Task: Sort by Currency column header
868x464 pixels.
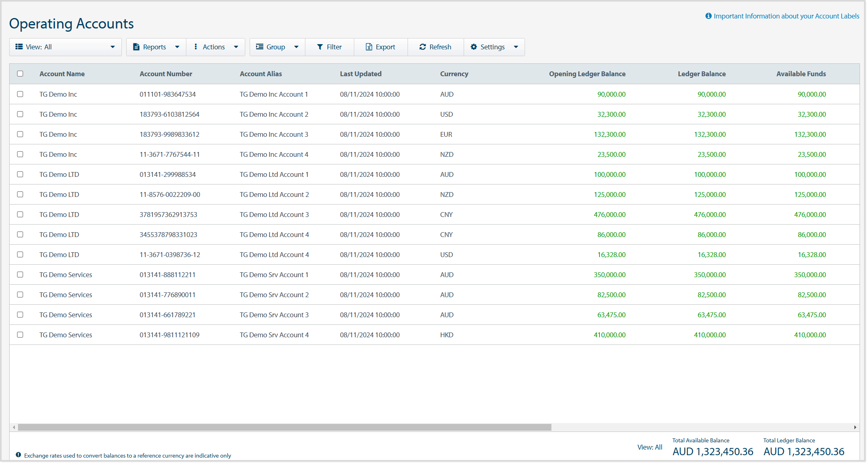Action: click(x=454, y=74)
